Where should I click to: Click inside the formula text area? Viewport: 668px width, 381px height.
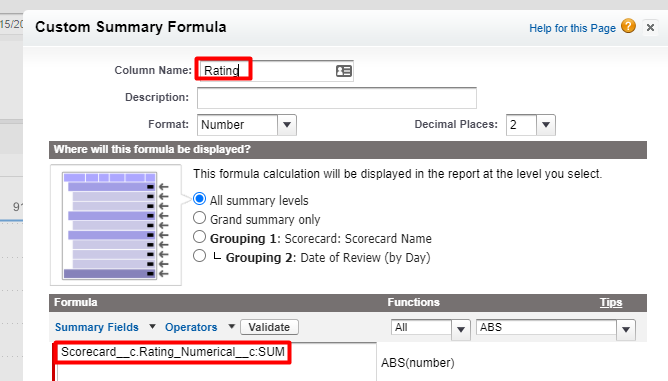click(216, 361)
